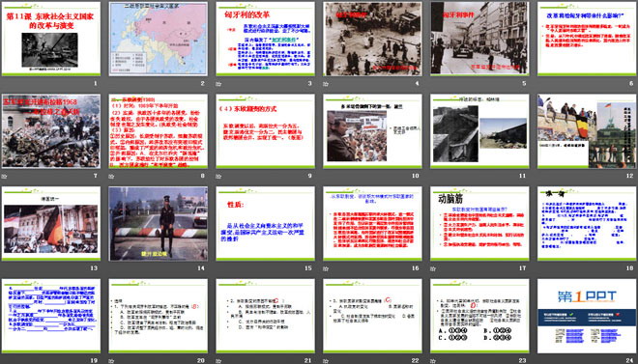Screen dimensions: 638x364
Task: Select slide 13 German reunification flag photo
Action: click(x=51, y=223)
